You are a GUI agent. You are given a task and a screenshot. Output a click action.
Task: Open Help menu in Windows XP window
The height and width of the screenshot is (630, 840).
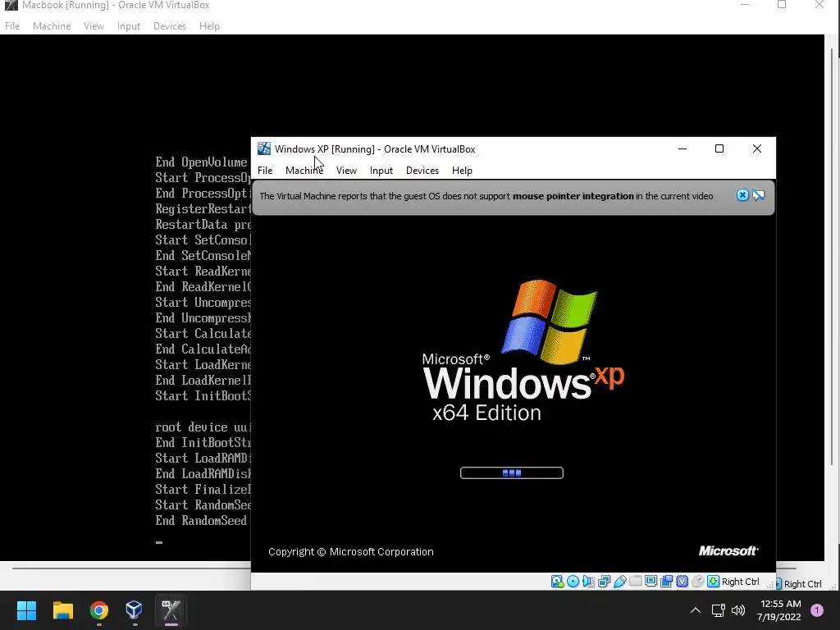click(x=463, y=171)
